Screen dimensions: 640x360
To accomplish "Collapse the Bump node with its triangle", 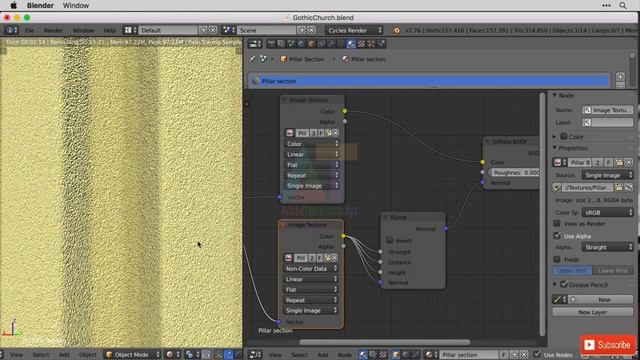I will pyautogui.click(x=386, y=218).
